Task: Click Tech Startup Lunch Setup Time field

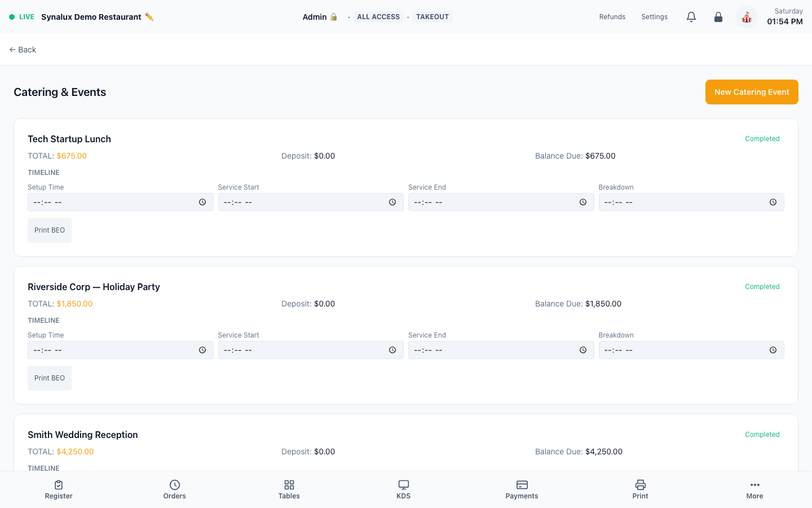Action: point(121,202)
